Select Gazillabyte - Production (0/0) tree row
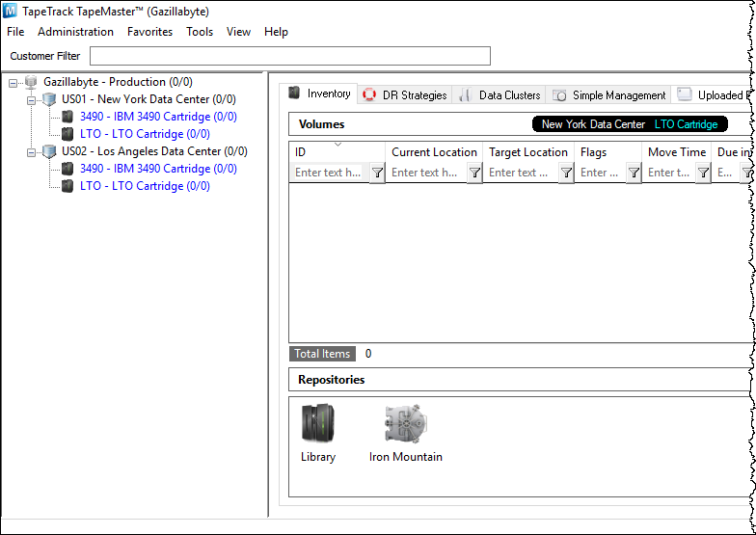The width and height of the screenshot is (756, 535). 118,82
